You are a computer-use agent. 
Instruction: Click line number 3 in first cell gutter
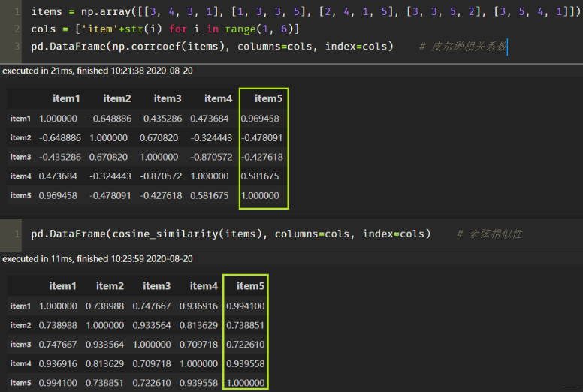click(17, 47)
